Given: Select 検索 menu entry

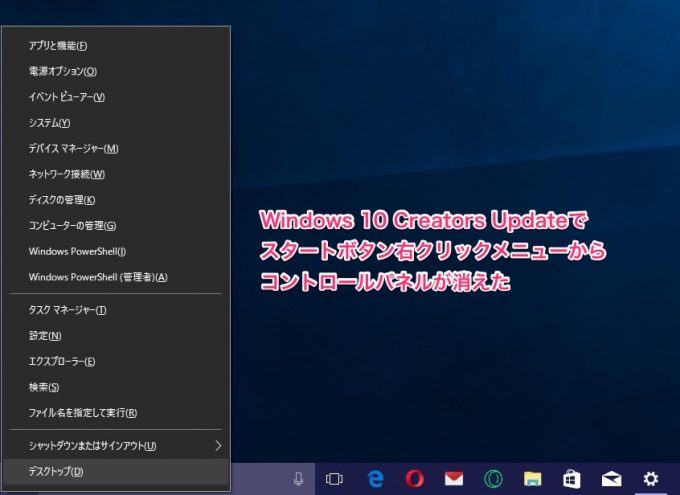Looking at the screenshot, I should coord(116,387).
